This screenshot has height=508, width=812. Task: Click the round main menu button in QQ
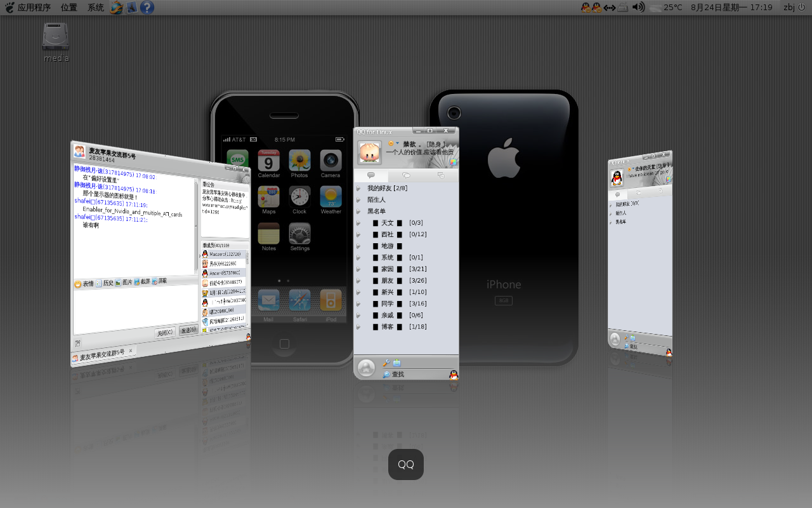coord(366,368)
